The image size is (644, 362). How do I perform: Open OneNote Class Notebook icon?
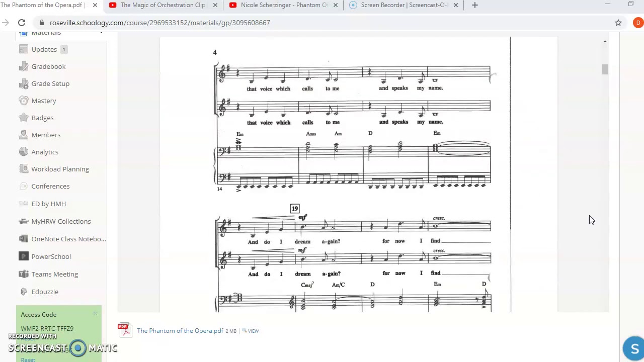24,239
